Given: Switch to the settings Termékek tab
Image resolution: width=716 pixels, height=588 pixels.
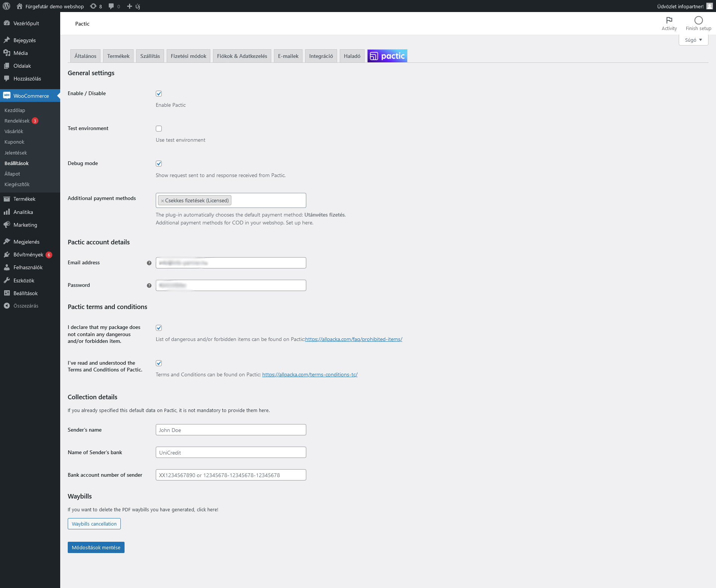Looking at the screenshot, I should (118, 56).
